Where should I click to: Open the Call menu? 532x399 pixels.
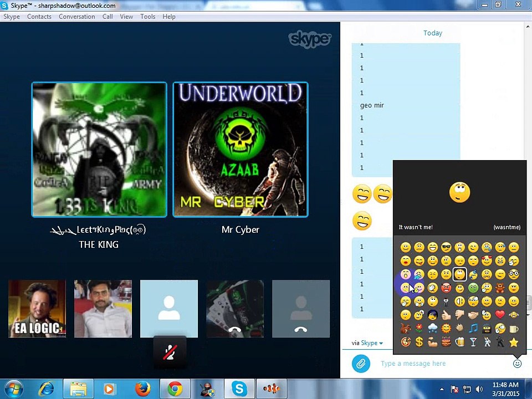[x=108, y=17]
